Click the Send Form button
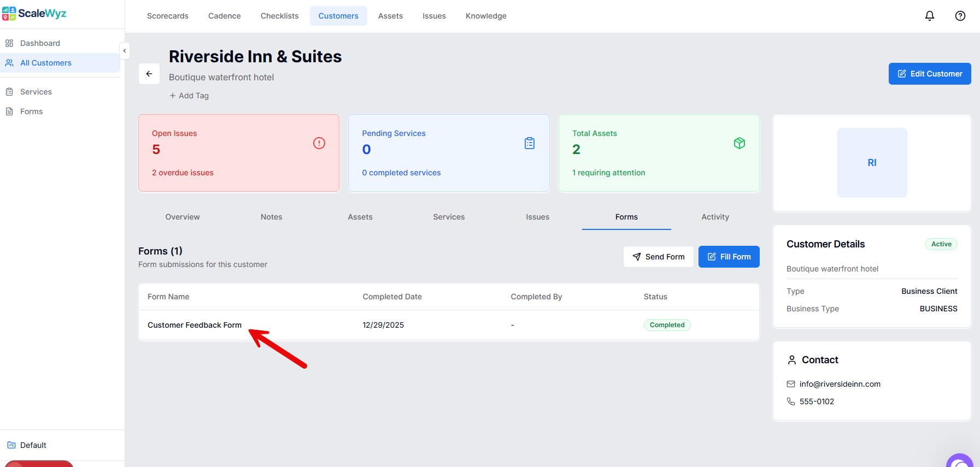 pos(658,257)
